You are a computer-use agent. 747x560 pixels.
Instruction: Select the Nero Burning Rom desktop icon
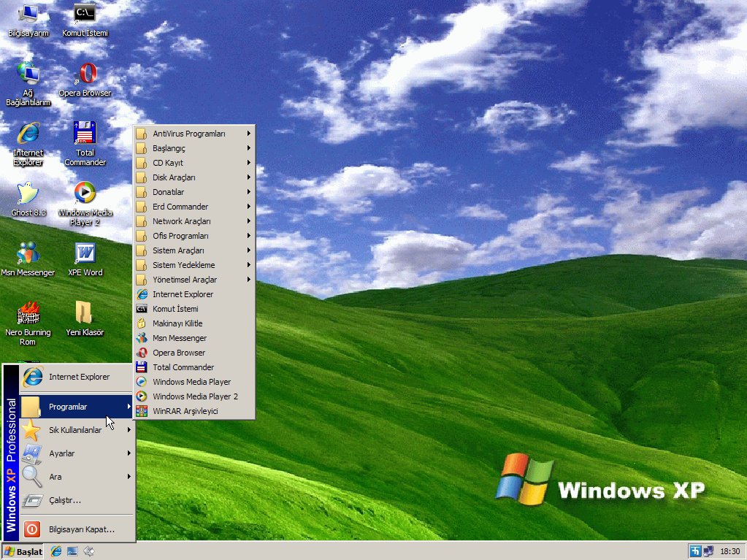tap(28, 324)
